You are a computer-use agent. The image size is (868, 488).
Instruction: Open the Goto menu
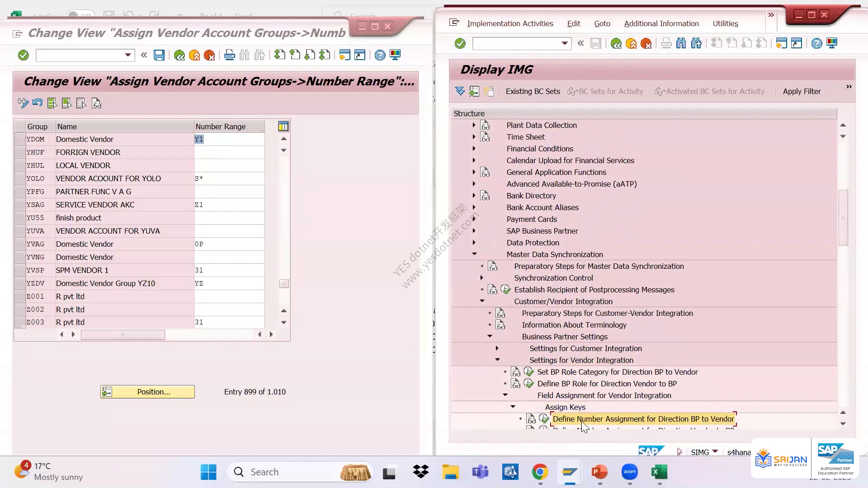(602, 23)
